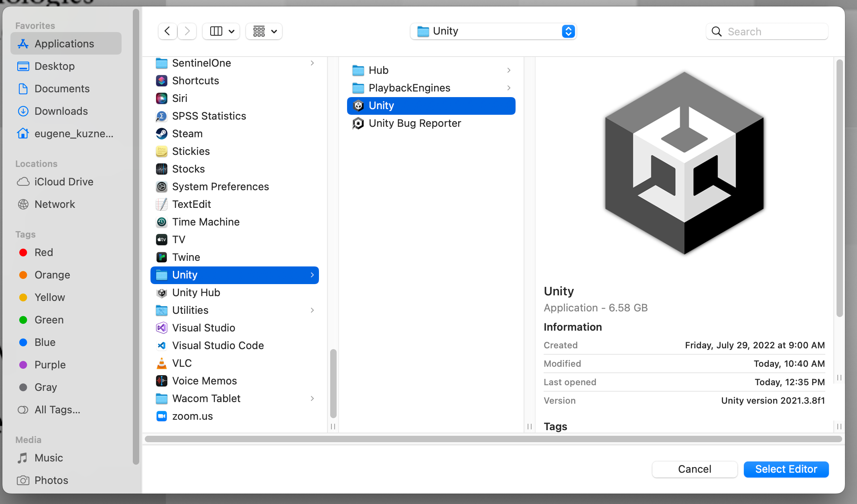Viewport: 857px width, 504px height.
Task: Click the 'Application - 6.58 GB' text
Action: [595, 308]
